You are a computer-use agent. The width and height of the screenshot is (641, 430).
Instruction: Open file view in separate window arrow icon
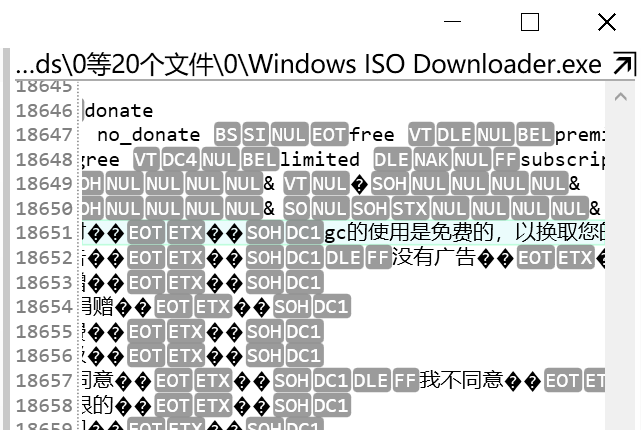click(624, 64)
